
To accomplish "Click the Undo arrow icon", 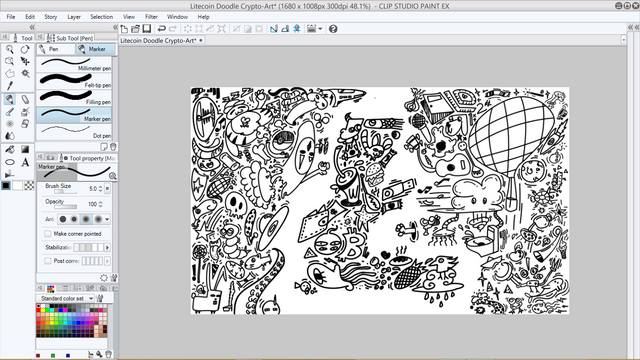I will click(162, 29).
